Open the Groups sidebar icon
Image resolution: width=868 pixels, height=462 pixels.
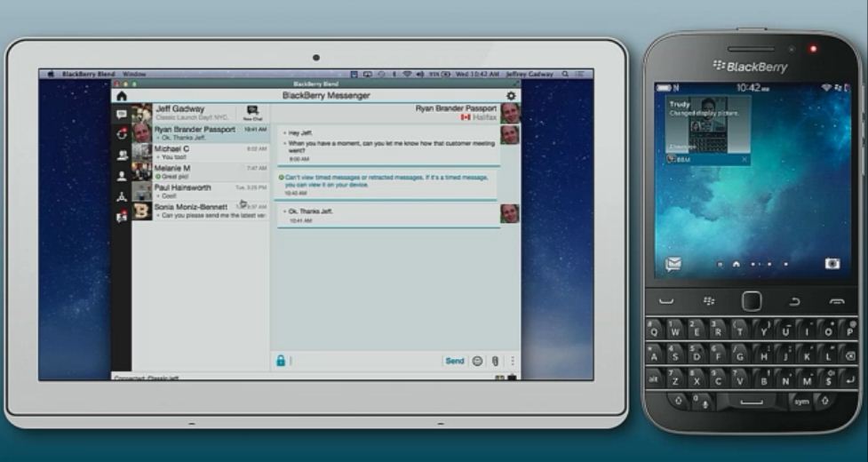click(122, 155)
